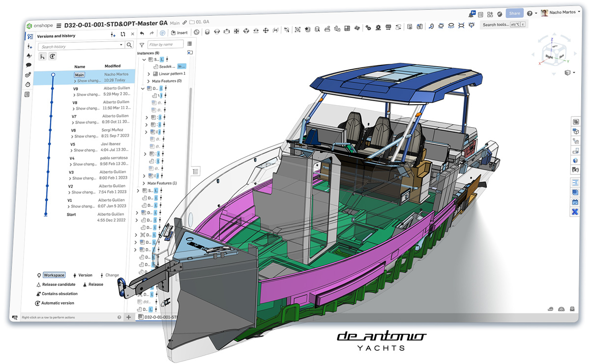Click in the Search history field
590x364 pixels.
[x=81, y=46]
